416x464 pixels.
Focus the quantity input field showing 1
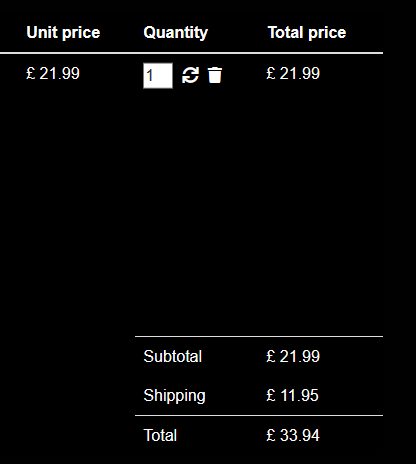(x=158, y=75)
